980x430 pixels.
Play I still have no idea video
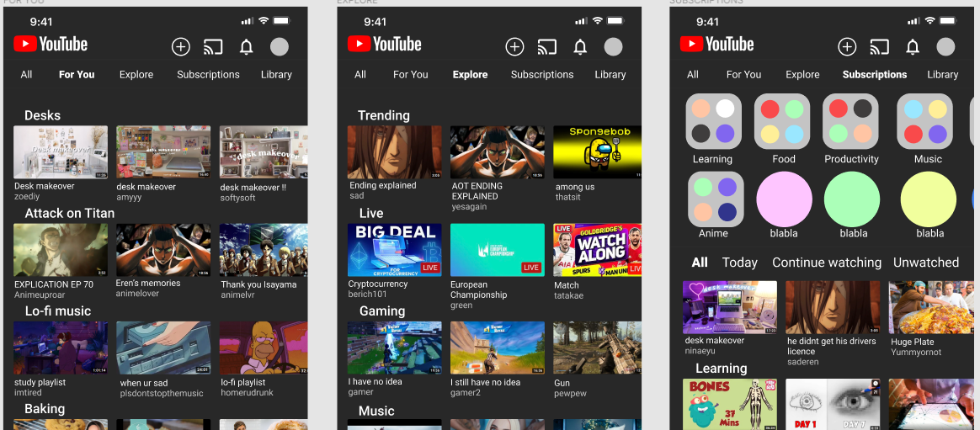pyautogui.click(x=498, y=348)
